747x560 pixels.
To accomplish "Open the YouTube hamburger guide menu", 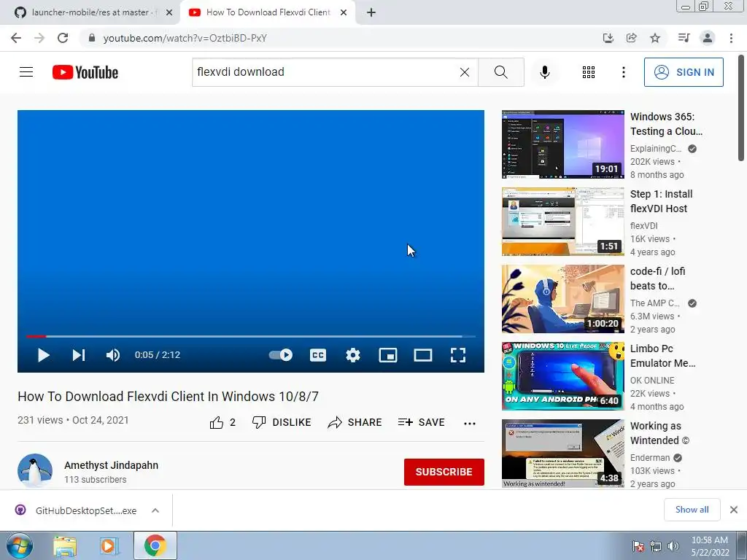I will click(x=26, y=72).
